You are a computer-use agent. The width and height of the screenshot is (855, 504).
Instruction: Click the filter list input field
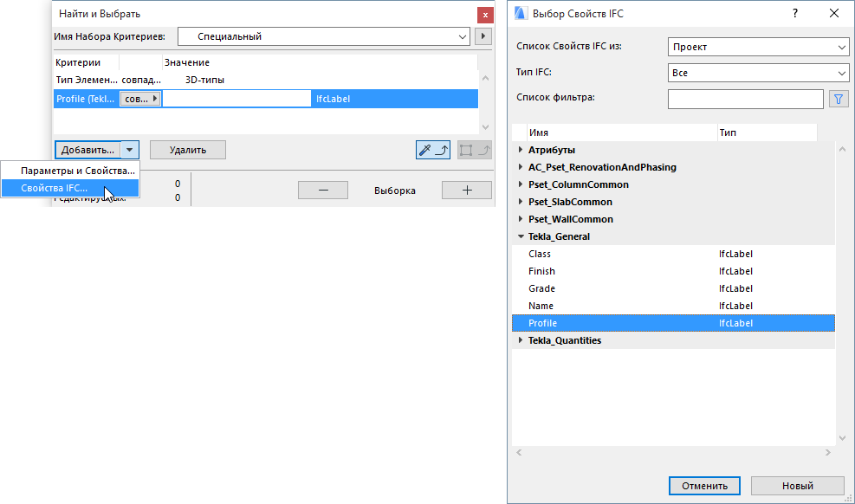745,100
